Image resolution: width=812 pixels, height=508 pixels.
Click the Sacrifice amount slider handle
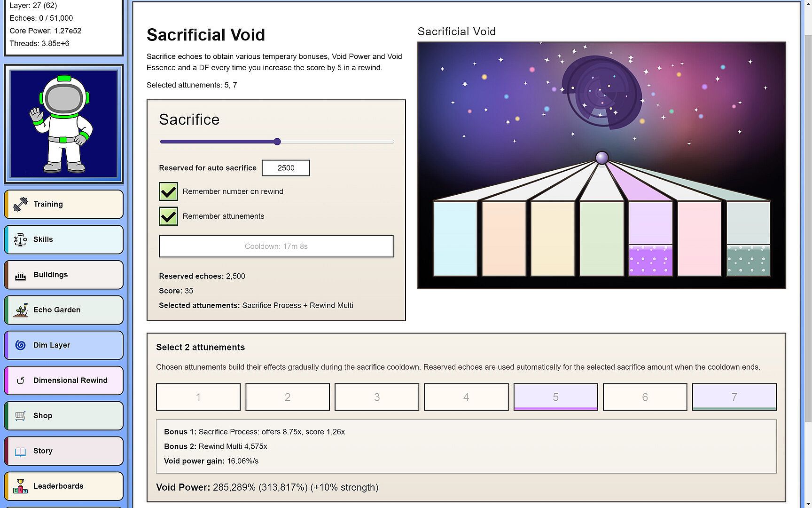tap(277, 142)
